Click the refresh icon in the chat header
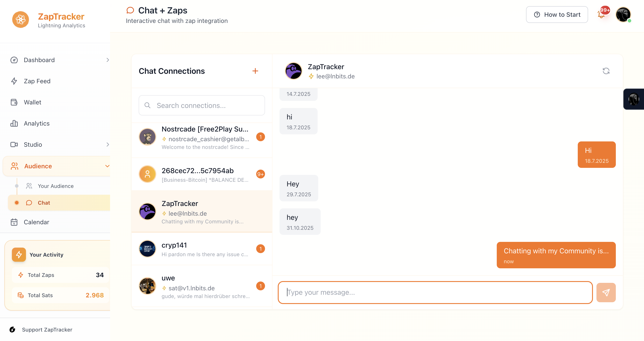 (606, 71)
